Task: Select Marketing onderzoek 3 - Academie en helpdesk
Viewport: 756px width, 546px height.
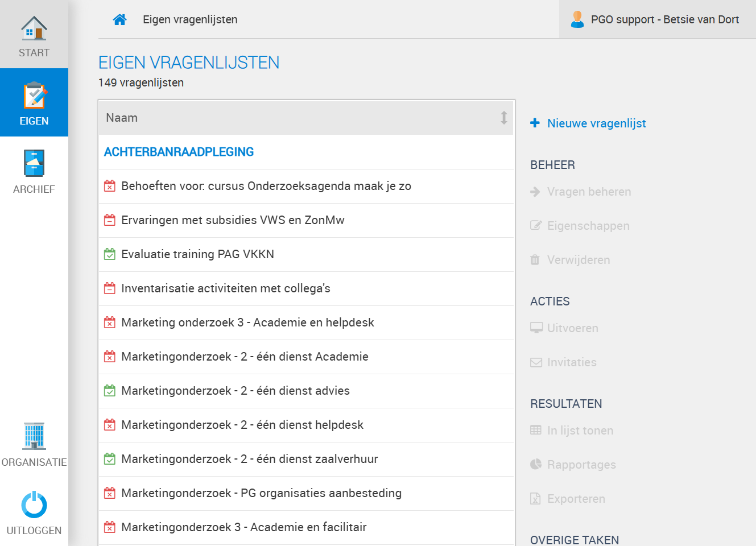Action: (306, 322)
